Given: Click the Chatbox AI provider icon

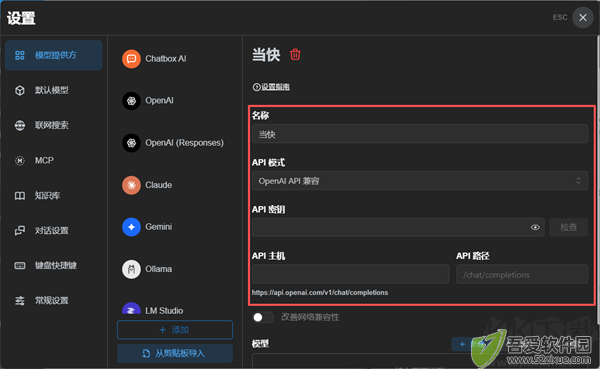Looking at the screenshot, I should pos(131,59).
